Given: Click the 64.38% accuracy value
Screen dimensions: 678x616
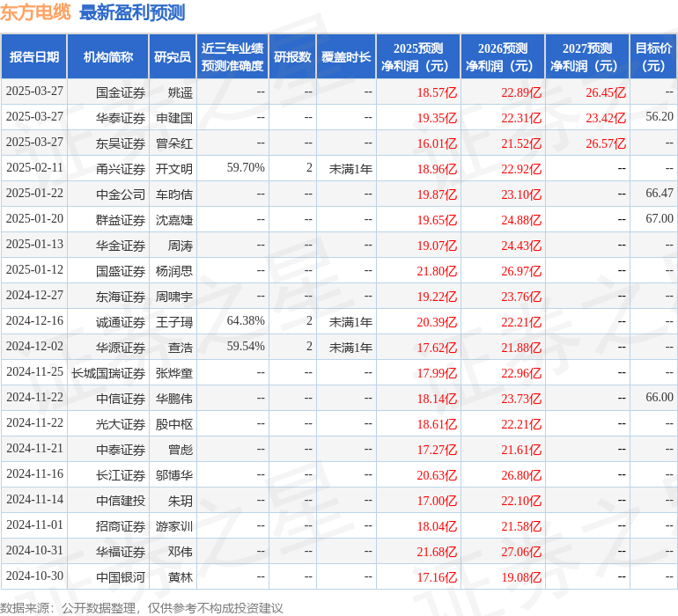Looking at the screenshot, I should (x=246, y=320).
